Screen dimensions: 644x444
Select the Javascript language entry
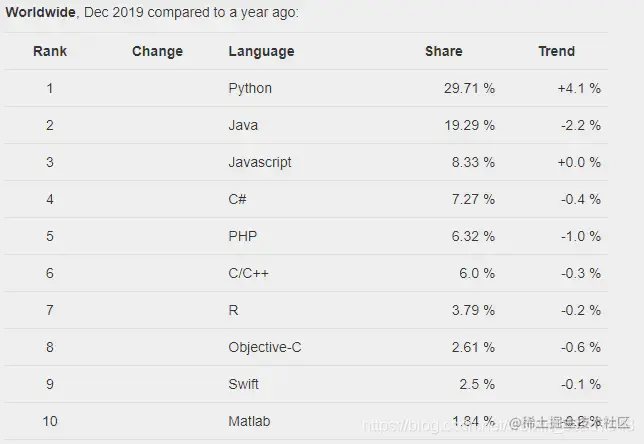click(260, 162)
